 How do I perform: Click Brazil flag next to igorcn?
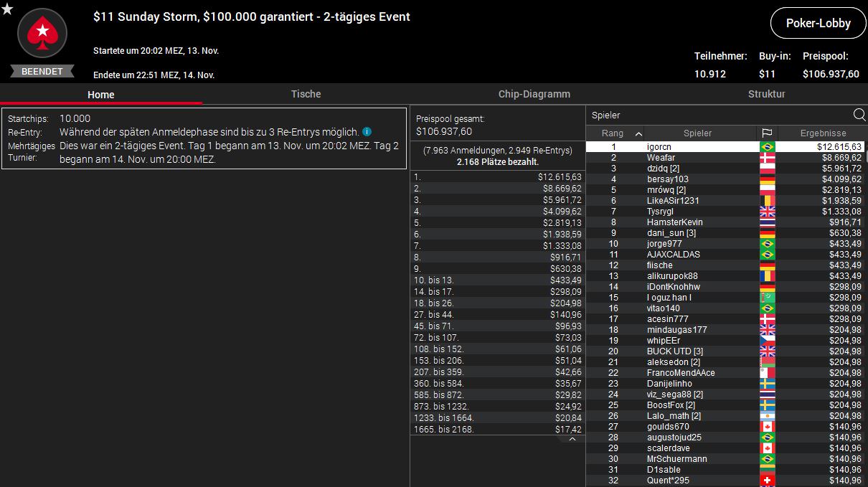[x=767, y=147]
